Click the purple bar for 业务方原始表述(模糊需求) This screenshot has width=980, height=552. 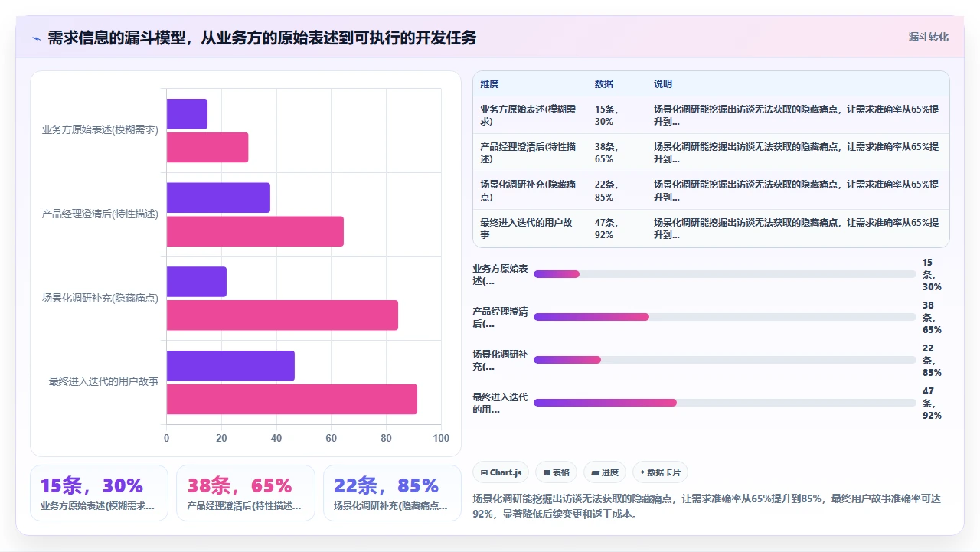(x=187, y=114)
